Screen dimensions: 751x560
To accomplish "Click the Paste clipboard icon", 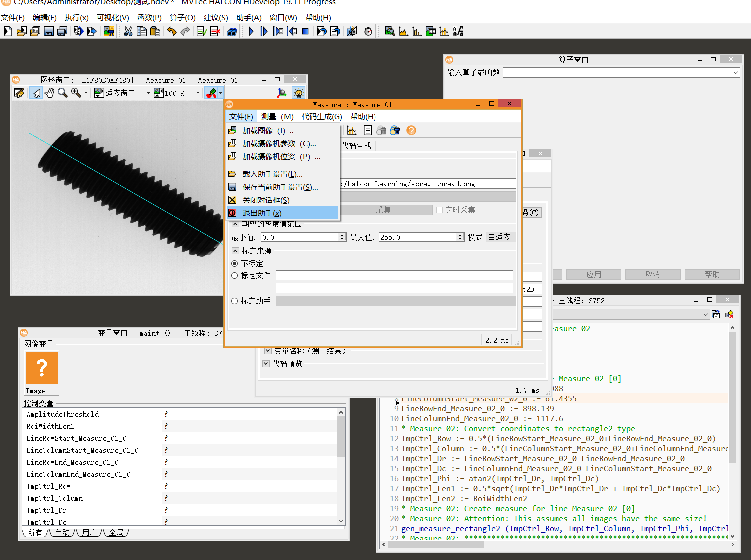I will pyautogui.click(x=155, y=31).
